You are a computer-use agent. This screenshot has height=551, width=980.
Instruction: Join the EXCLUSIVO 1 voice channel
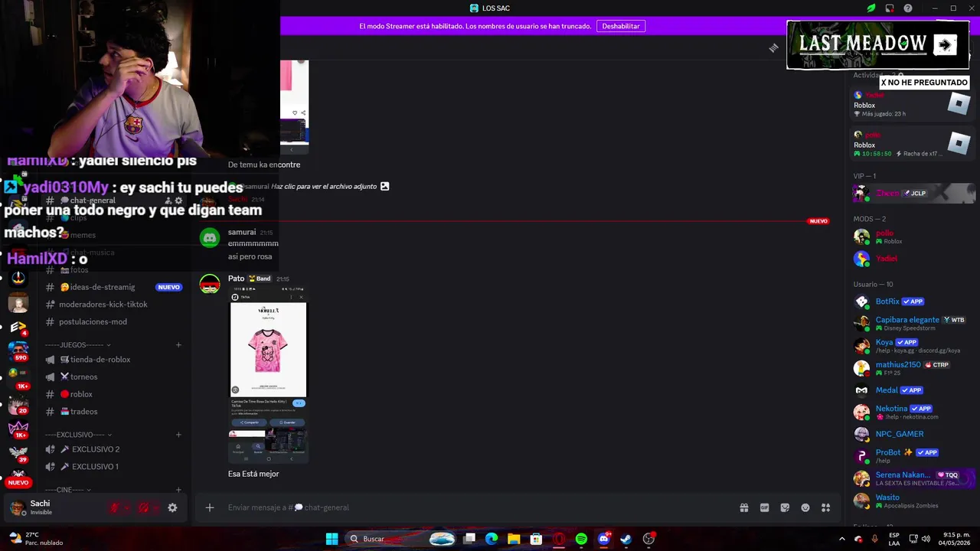click(115, 467)
